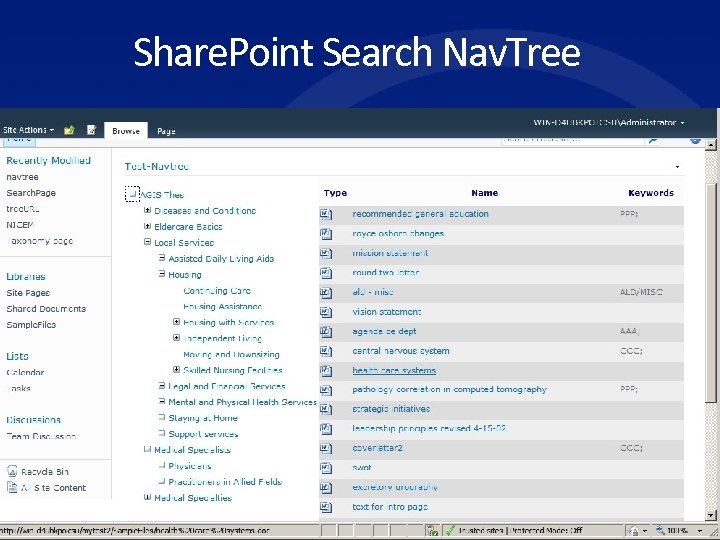Viewport: 720px width, 540px height.
Task: Collapse the Local Services node
Action: 147,242
